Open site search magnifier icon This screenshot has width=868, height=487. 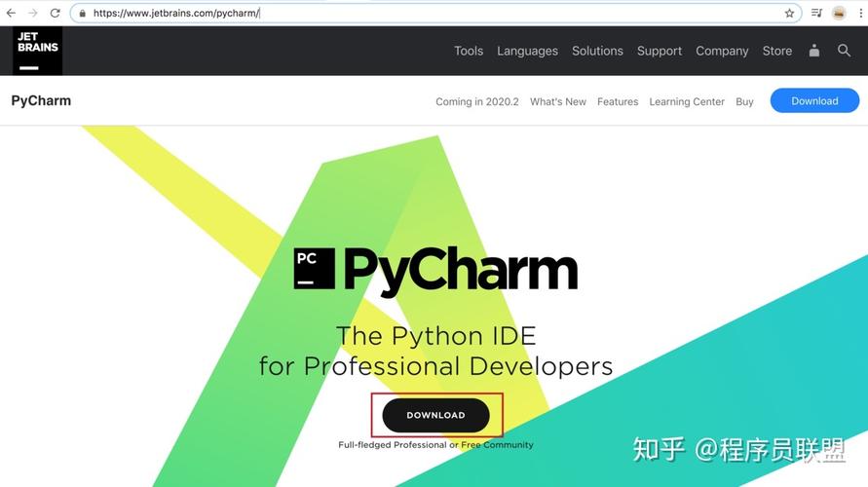(x=844, y=51)
